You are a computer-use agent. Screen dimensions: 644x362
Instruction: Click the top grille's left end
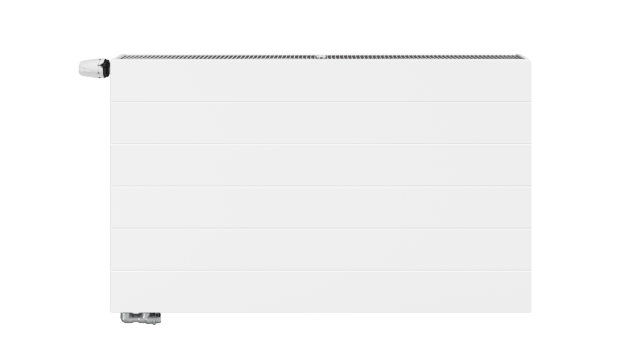pyautogui.click(x=118, y=57)
